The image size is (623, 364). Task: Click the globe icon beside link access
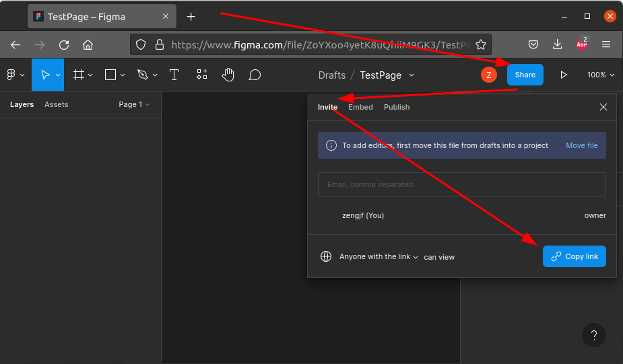point(326,256)
